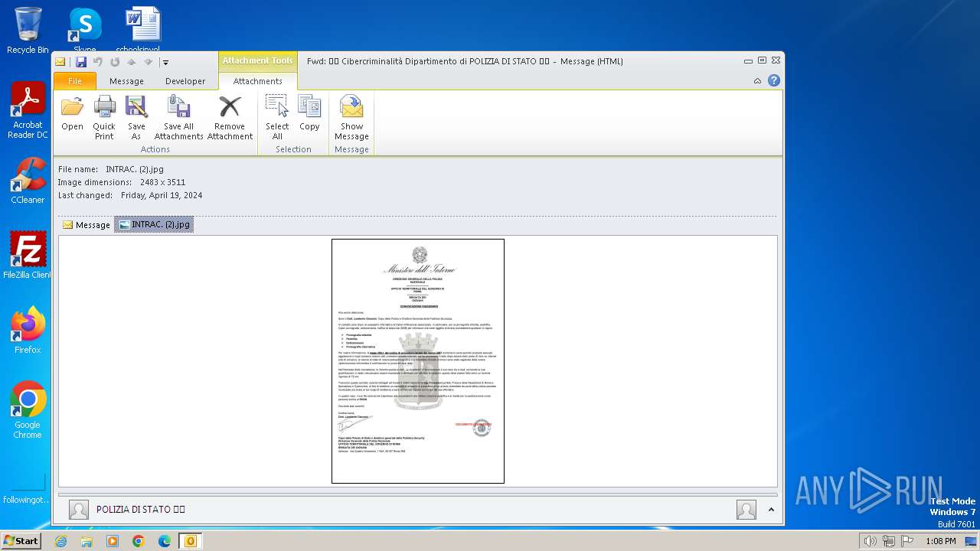980x551 pixels.
Task: Launch FileZilla Client shortcut
Action: pos(28,256)
